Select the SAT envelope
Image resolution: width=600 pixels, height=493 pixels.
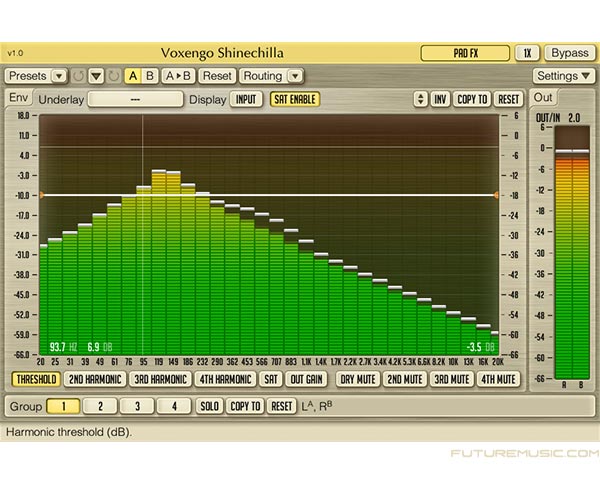click(x=271, y=379)
